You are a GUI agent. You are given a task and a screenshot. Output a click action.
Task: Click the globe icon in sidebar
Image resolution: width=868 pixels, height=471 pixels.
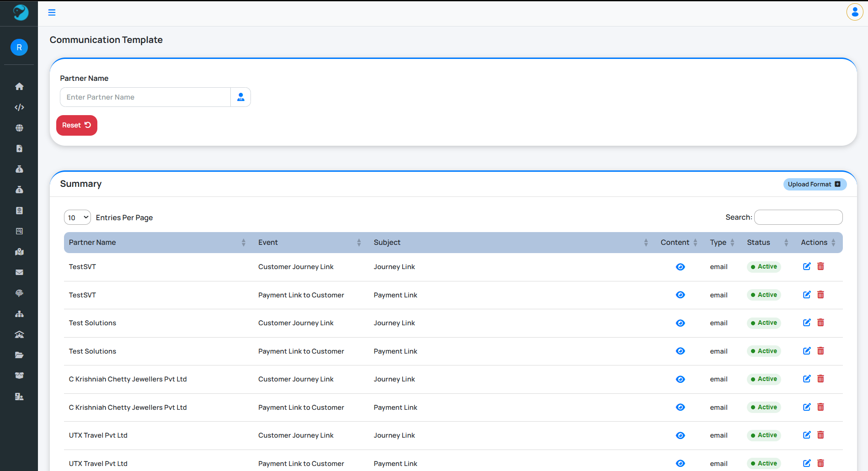point(19,128)
